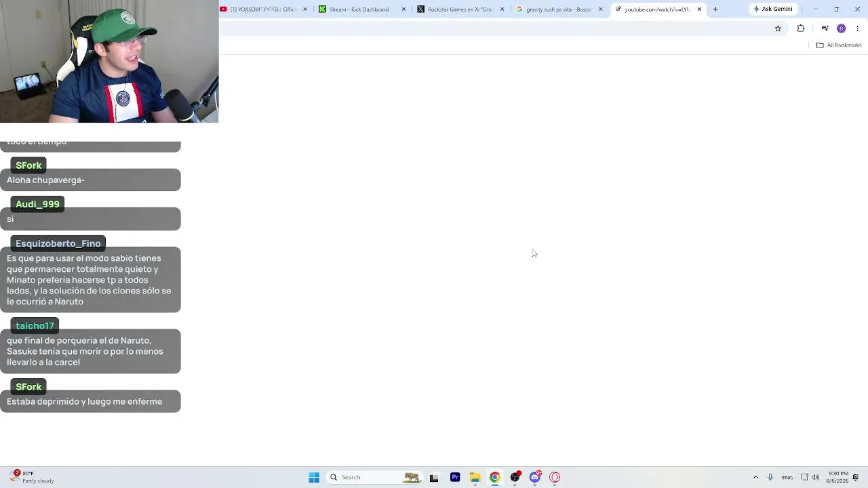This screenshot has height=488, width=868.
Task: Open the Chrome three-dot menu
Action: pos(858,28)
